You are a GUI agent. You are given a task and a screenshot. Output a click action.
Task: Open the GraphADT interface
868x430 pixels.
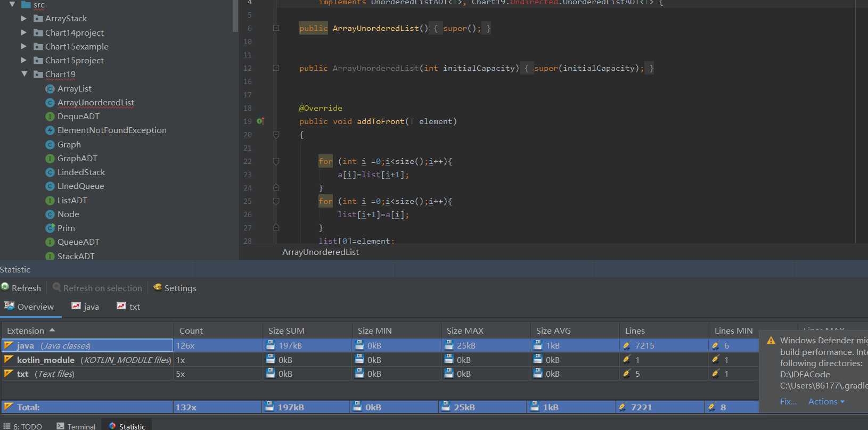[x=77, y=159]
